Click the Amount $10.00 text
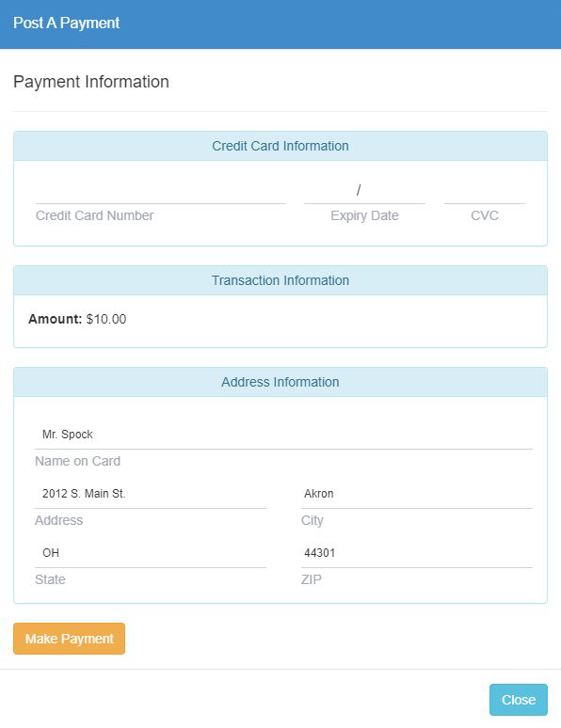Image resolution: width=561 pixels, height=728 pixels. [77, 319]
